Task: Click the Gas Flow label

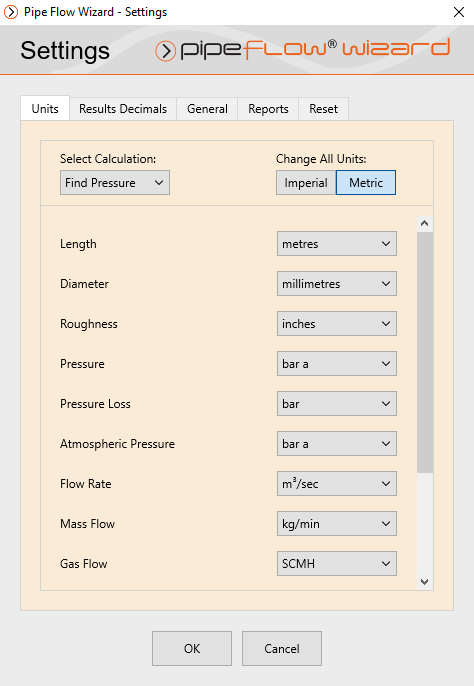Action: tap(84, 564)
